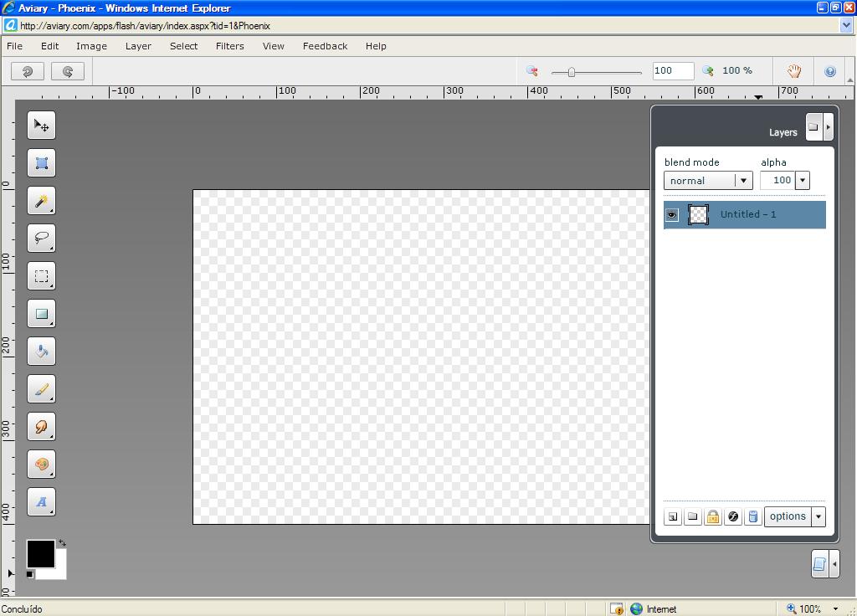The height and width of the screenshot is (616, 857).
Task: Open the View menu
Action: pos(274,47)
